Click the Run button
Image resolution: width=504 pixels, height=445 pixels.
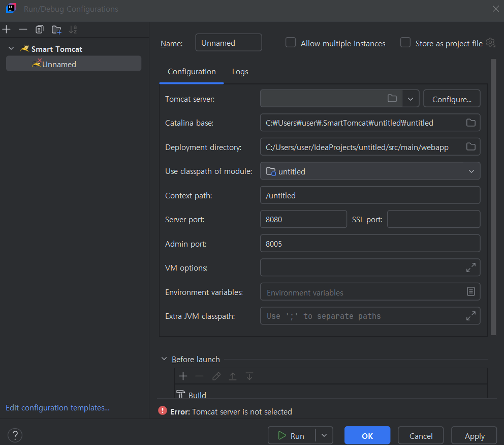click(292, 436)
